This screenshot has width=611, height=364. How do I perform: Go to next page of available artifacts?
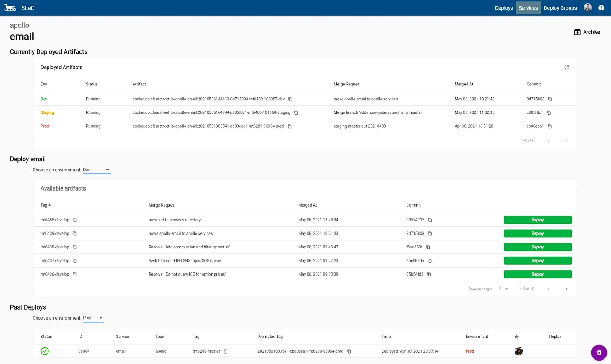566,289
